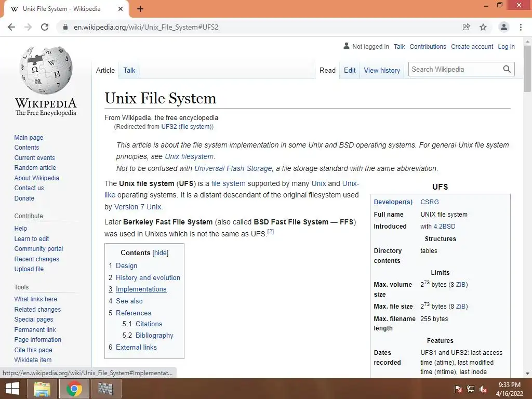Hide the Contents table via [hide]

[161, 253]
